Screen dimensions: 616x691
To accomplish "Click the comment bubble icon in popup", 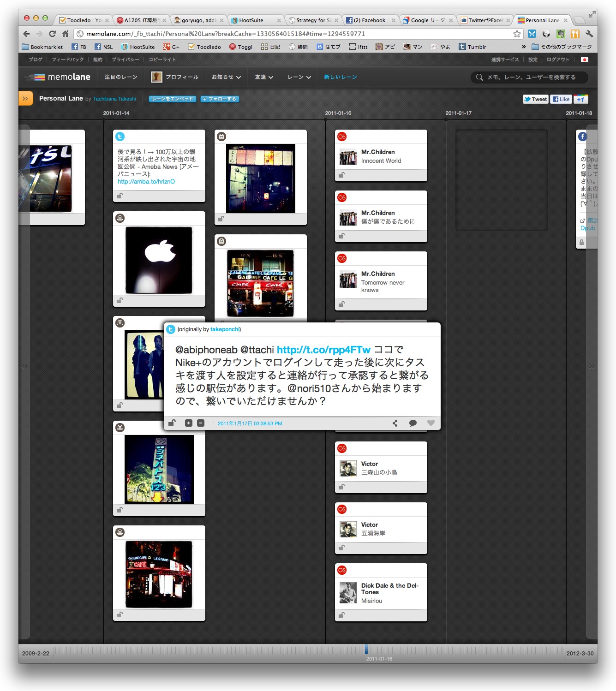I will 413,423.
